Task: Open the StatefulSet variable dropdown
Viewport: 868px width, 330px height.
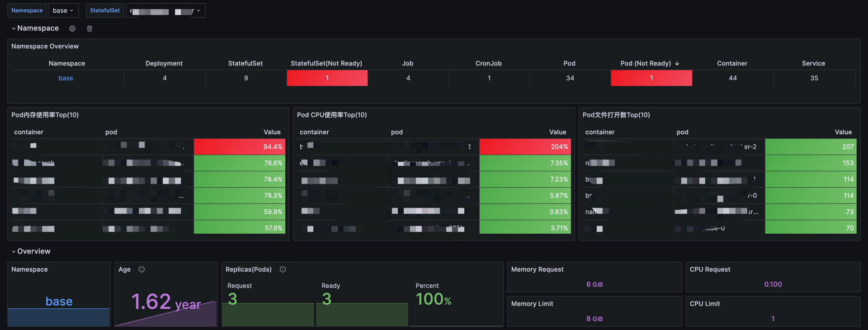Action: pos(165,10)
